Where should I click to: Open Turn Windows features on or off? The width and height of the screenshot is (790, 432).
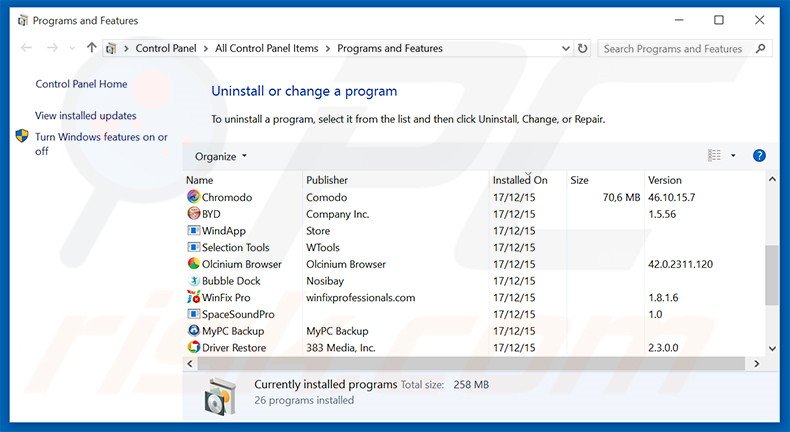(x=101, y=144)
